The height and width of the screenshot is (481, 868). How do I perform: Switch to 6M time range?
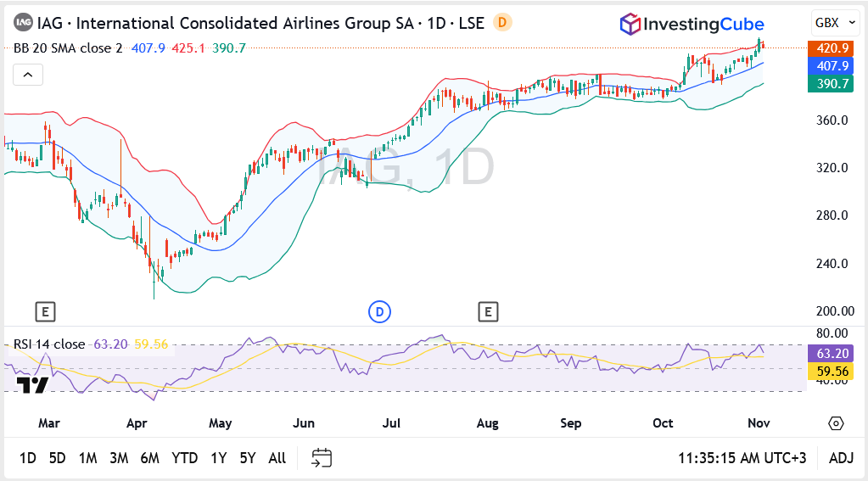pyautogui.click(x=149, y=458)
